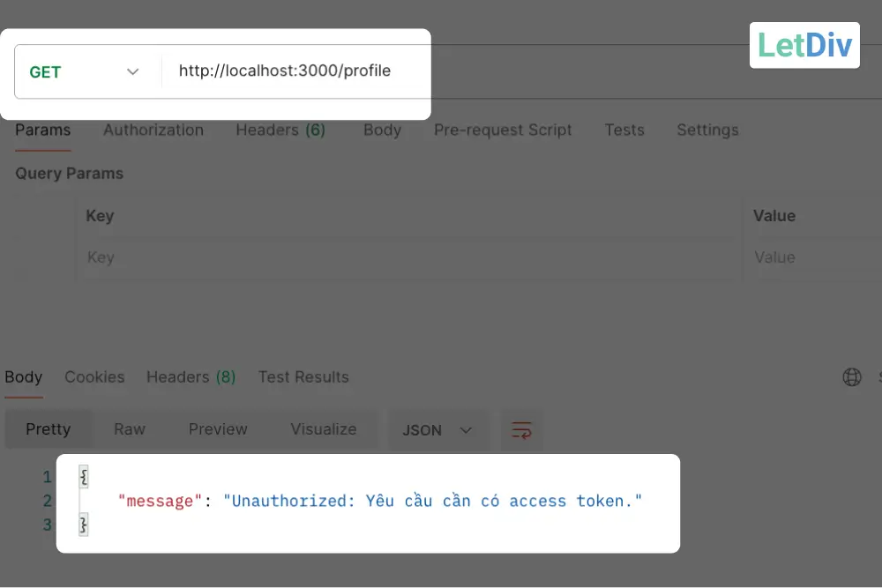Viewport: 882px width, 588px height.
Task: Toggle the wrap lines icon beside JSON
Action: (522, 430)
